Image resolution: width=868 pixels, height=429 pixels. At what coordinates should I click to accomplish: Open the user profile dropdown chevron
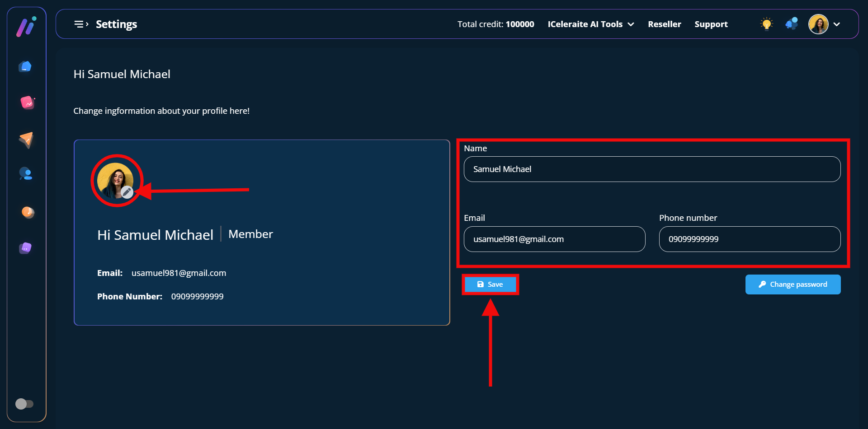[x=837, y=24]
